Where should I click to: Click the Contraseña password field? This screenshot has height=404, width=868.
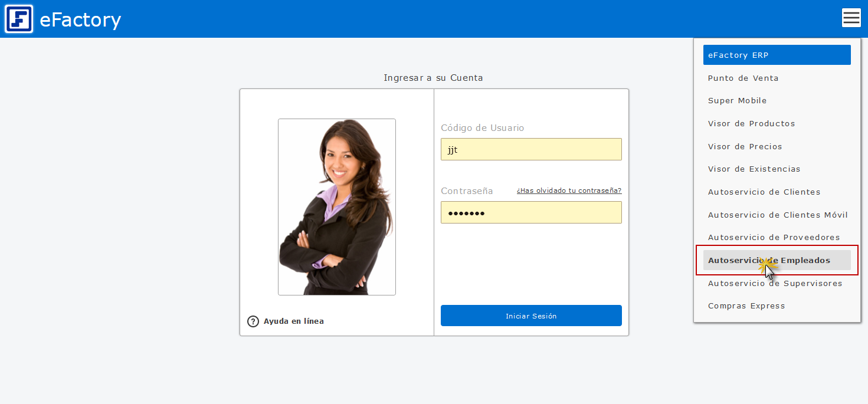click(531, 212)
